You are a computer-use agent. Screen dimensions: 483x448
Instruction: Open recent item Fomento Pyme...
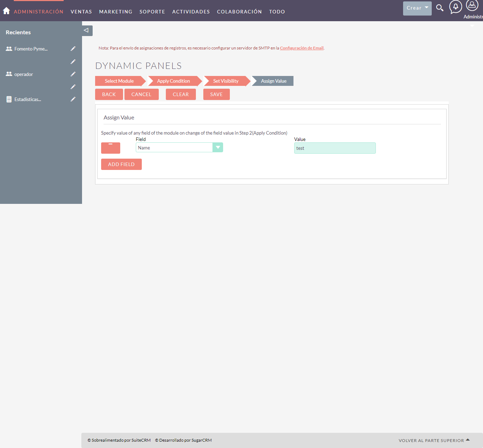[x=31, y=49]
